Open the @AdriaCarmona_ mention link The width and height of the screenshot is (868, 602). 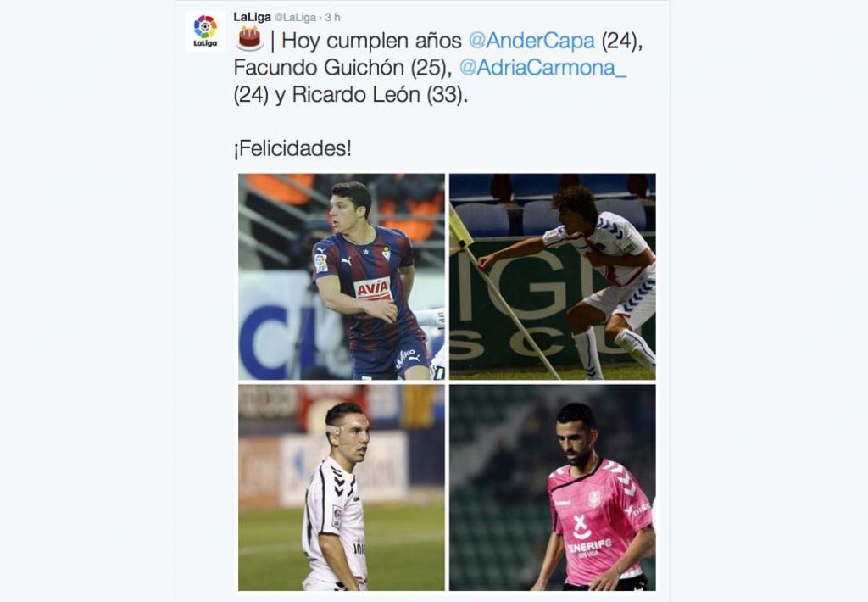543,68
